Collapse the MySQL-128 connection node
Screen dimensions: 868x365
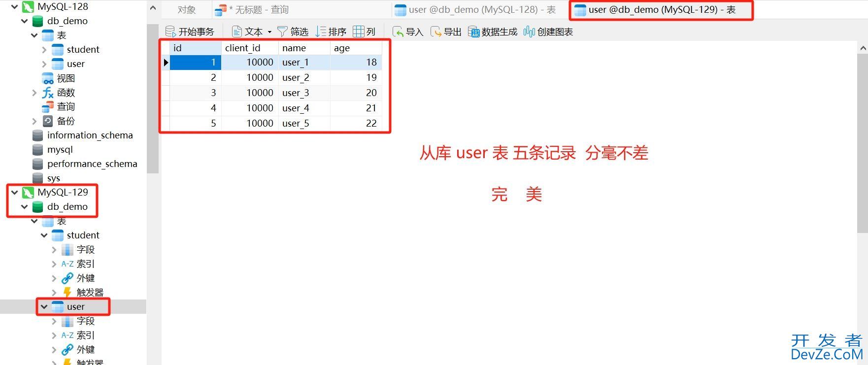[x=15, y=7]
